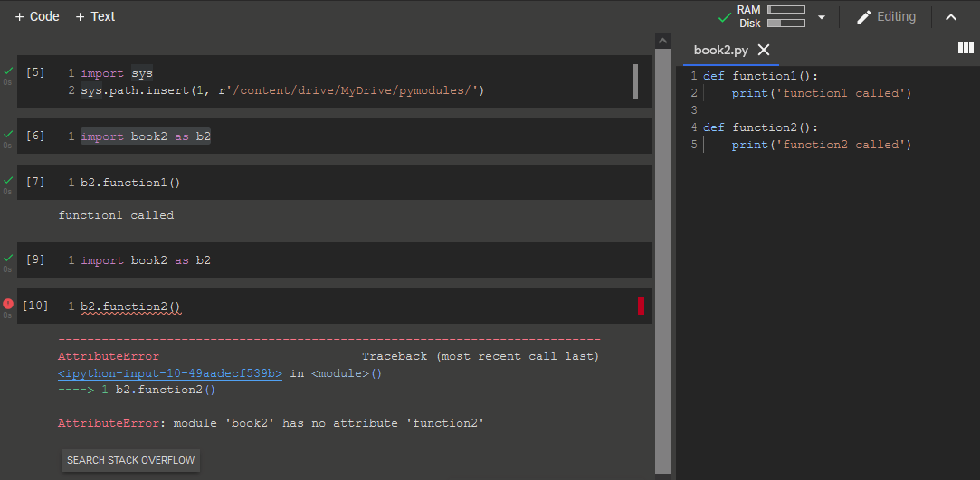Viewport: 980px width, 480px height.
Task: Click the red error icon of cell [10]
Action: pos(7,304)
